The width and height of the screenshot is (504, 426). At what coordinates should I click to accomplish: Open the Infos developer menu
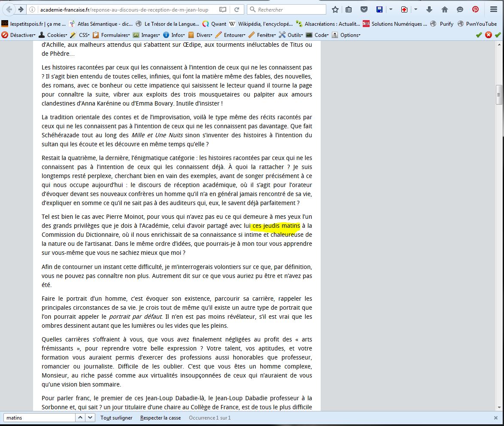pyautogui.click(x=174, y=35)
